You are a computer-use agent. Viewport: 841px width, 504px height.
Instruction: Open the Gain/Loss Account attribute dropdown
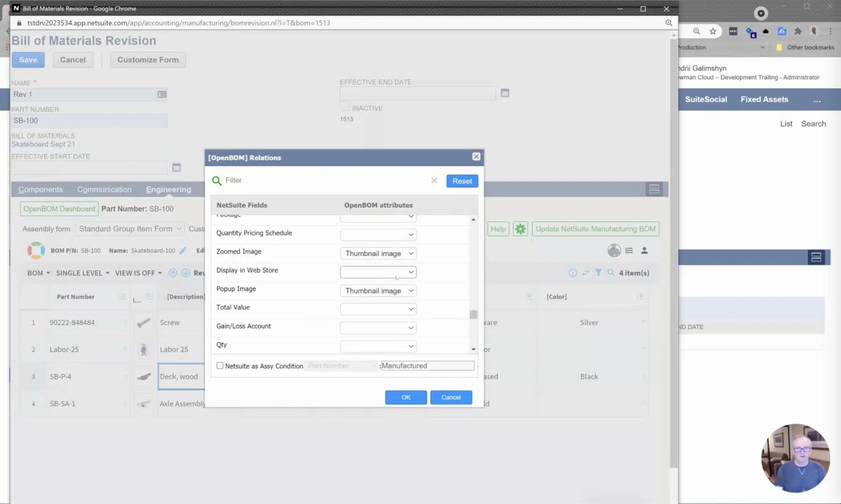click(378, 327)
